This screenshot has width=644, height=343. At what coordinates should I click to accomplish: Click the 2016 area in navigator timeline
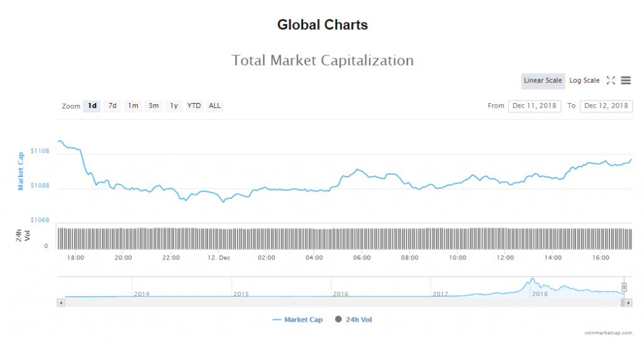[x=341, y=293]
